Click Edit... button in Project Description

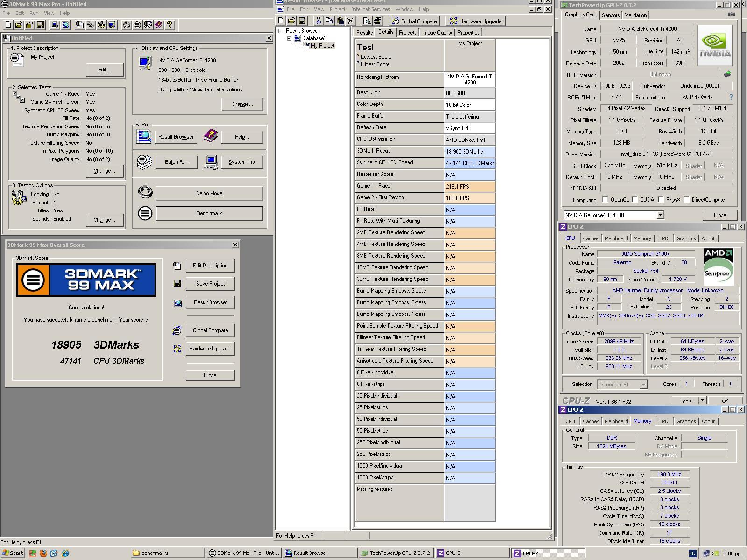[x=104, y=70]
